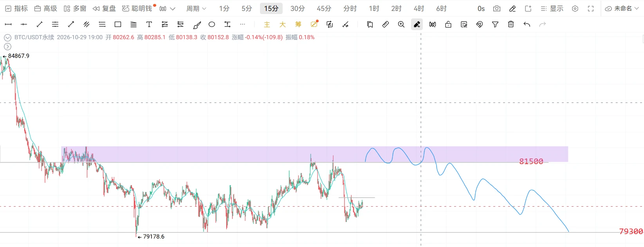The image size is (644, 247).
Task: Collapse the BTC/USDT legend chevron
Action: [7, 38]
